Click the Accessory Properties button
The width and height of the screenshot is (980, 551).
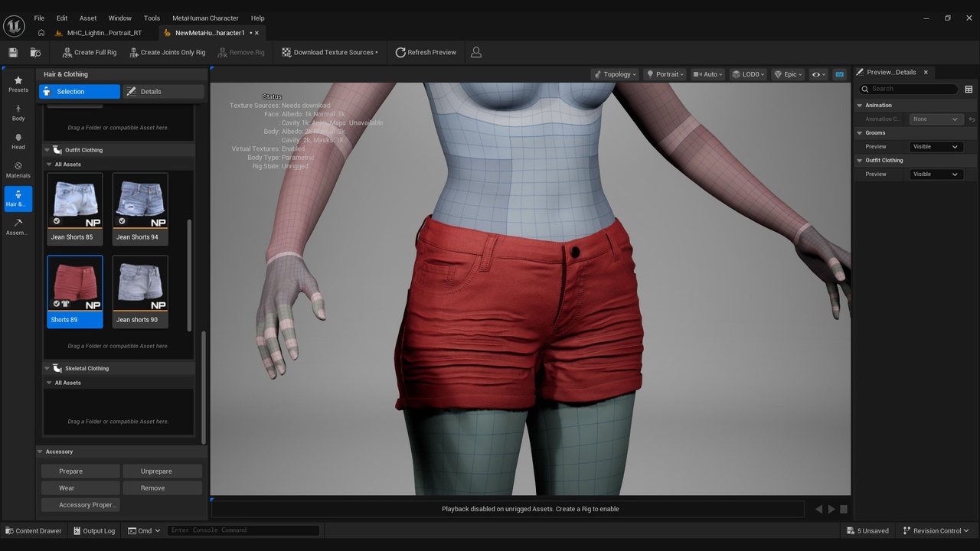[80, 504]
